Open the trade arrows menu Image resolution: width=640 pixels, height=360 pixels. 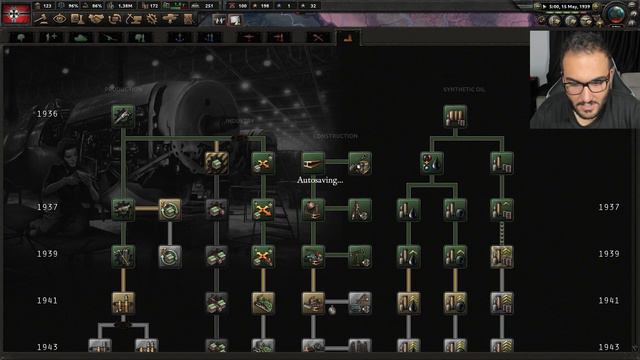[115, 19]
